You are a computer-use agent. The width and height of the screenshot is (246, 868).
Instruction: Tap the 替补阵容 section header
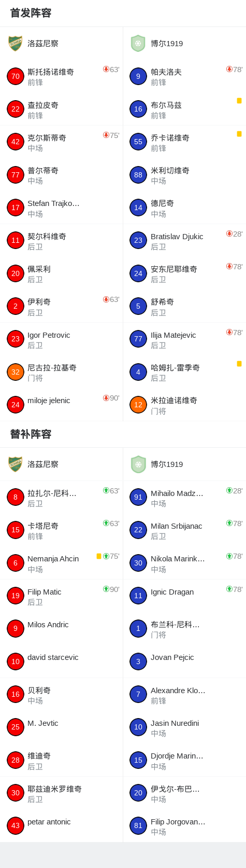click(31, 434)
